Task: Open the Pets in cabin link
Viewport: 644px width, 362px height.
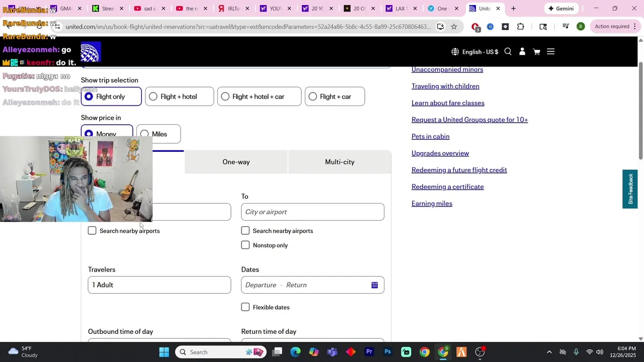Action: (x=430, y=136)
